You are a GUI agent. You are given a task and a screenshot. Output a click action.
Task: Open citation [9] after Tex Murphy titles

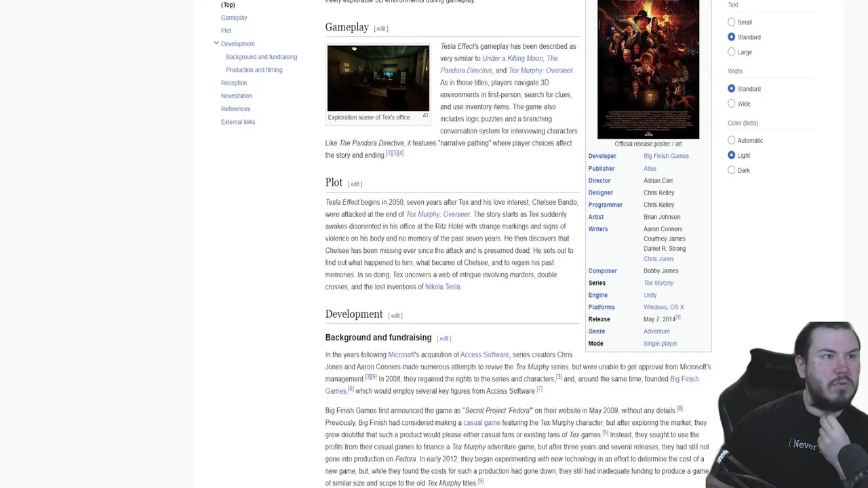[480, 481]
